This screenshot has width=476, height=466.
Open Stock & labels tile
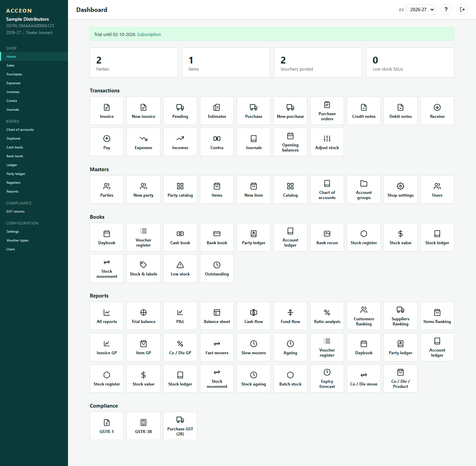click(x=143, y=268)
